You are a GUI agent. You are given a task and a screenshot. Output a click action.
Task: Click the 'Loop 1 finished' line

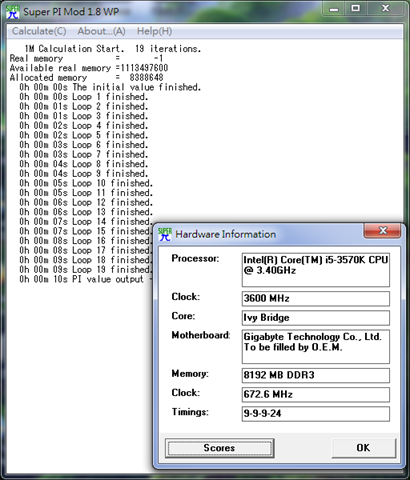point(83,97)
